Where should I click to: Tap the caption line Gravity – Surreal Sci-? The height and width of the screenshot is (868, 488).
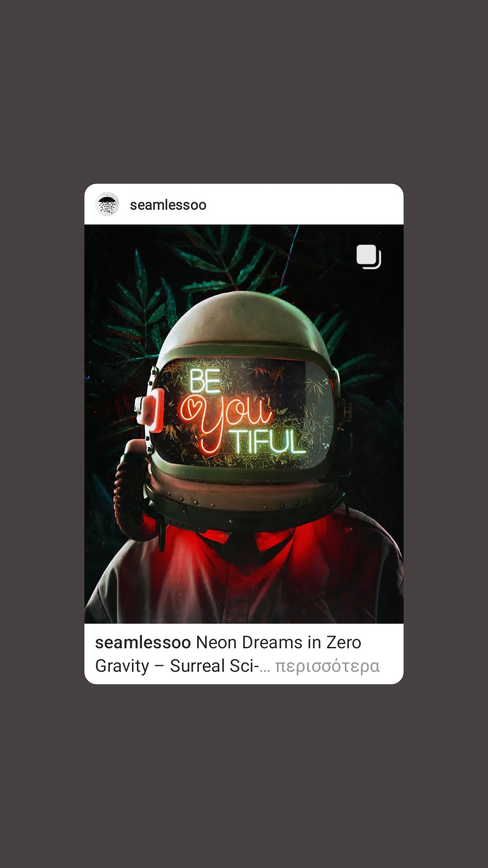(177, 666)
